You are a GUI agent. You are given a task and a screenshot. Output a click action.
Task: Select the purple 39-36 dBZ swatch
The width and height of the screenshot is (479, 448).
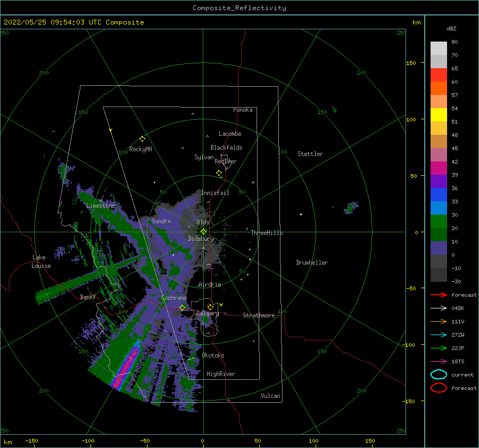439,182
